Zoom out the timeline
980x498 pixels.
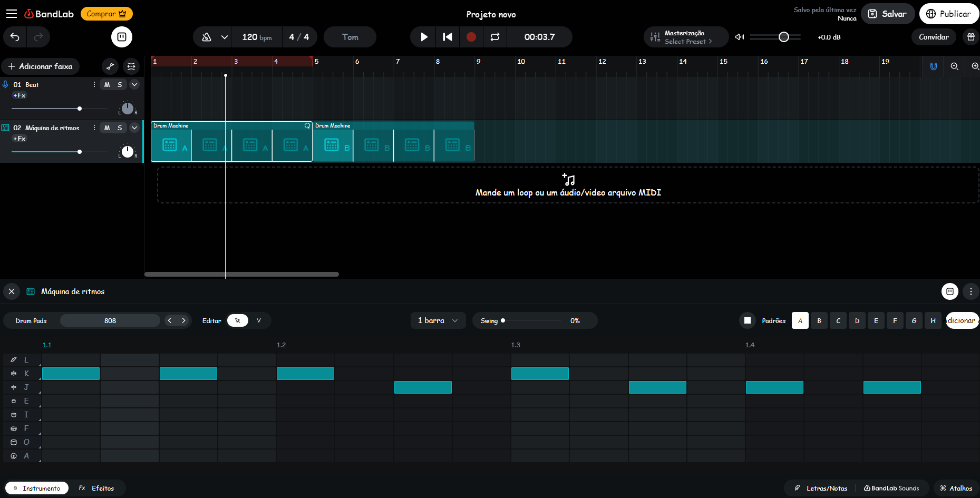pos(954,66)
